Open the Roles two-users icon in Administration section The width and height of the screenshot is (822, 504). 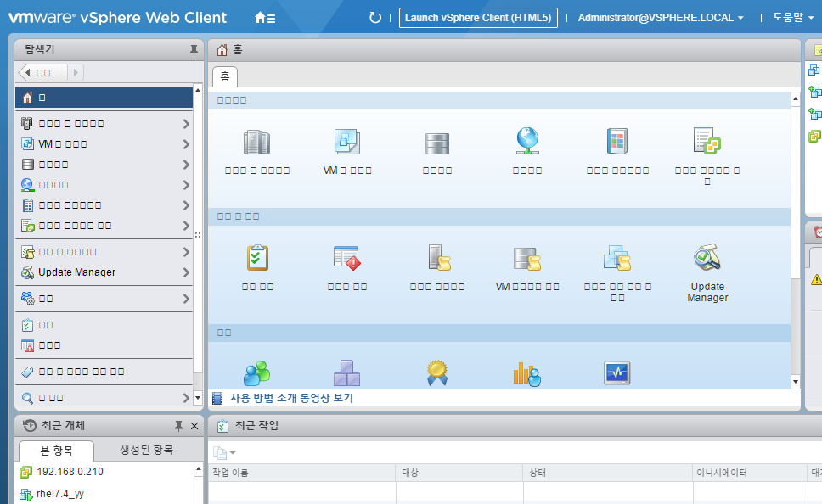click(256, 373)
